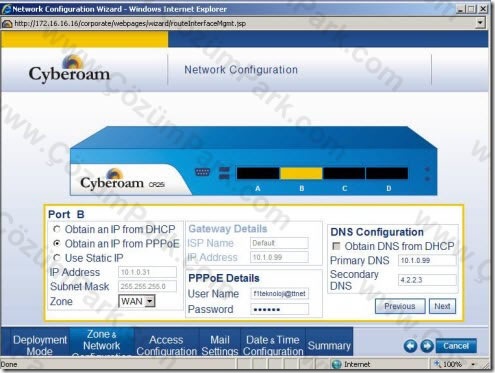Click the PPPoE Password field
This screenshot has width=495, height=373.
click(279, 309)
